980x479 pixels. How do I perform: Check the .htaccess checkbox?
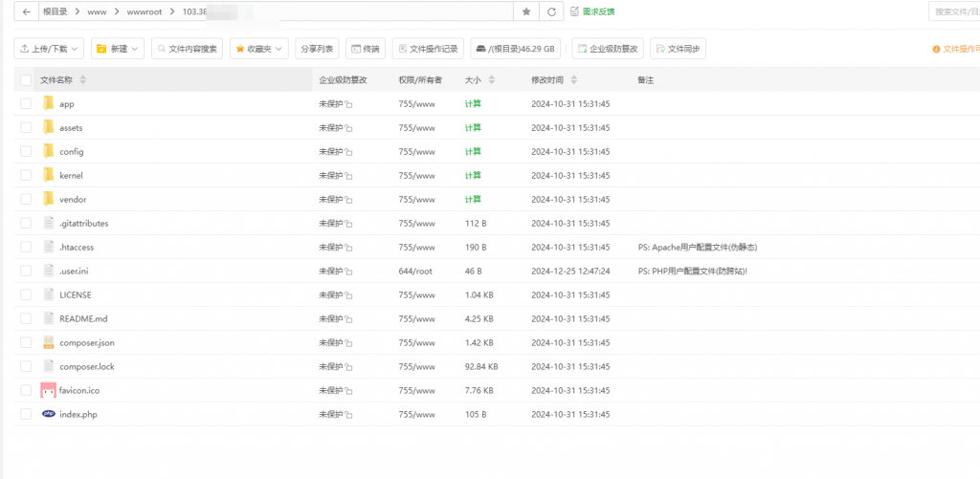coord(26,247)
